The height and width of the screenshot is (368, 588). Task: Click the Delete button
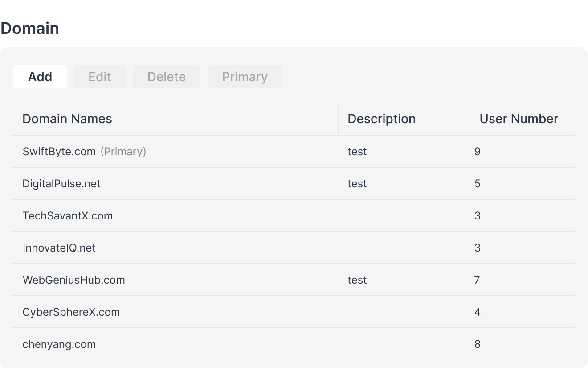pyautogui.click(x=166, y=76)
